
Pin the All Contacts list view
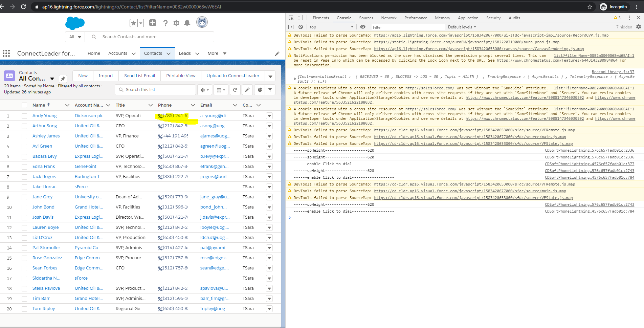63,79
